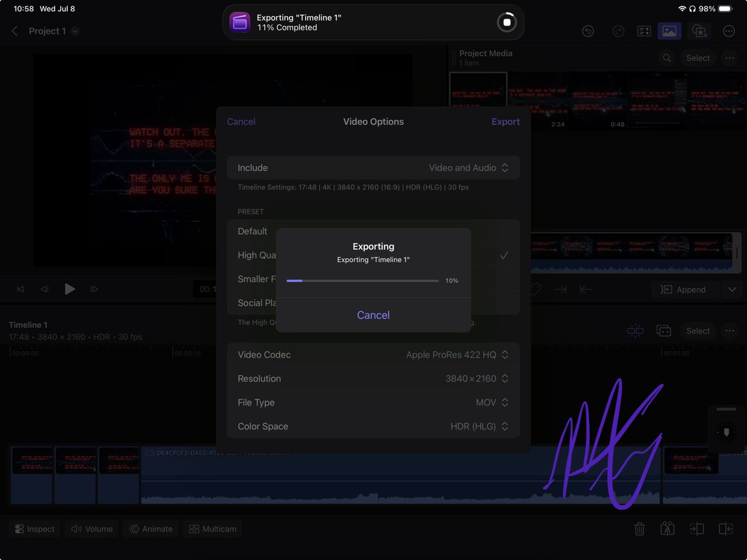This screenshot has height=560, width=747.
Task: Open timeline clip overlap options icon
Action: (x=664, y=331)
